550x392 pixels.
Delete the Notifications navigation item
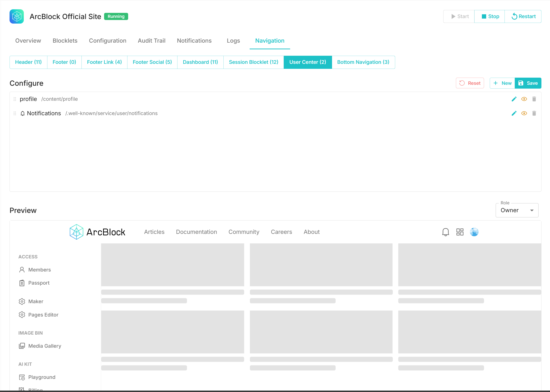[x=534, y=113]
